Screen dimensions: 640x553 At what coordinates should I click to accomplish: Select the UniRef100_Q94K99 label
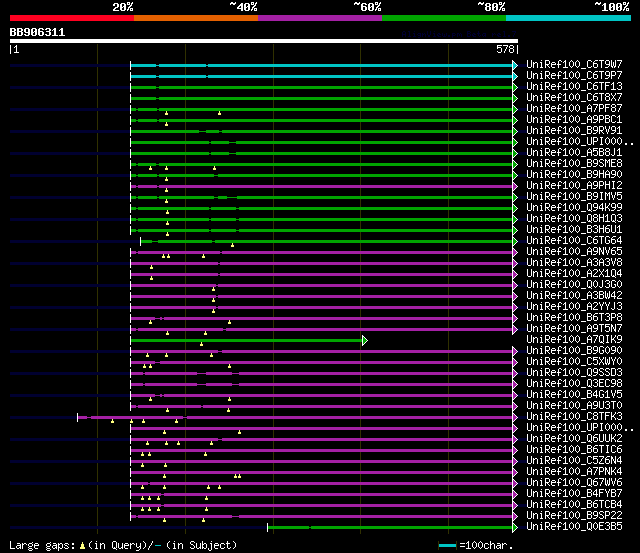[x=574, y=208]
